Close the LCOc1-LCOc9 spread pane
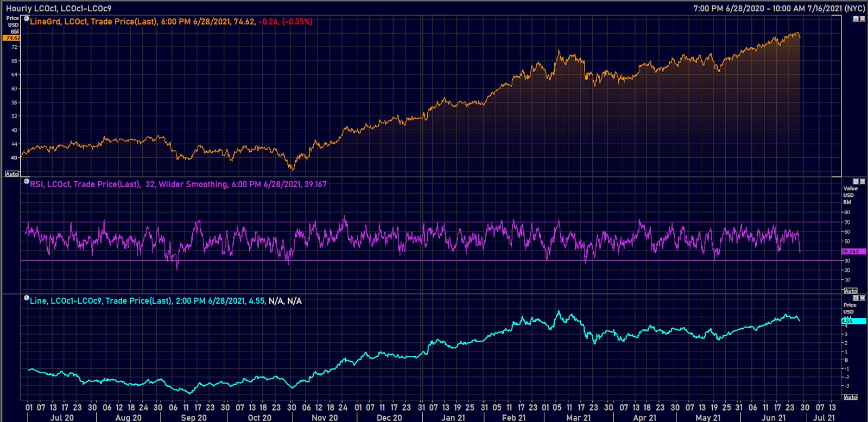Screen dimensions: 868x422 tap(863, 298)
